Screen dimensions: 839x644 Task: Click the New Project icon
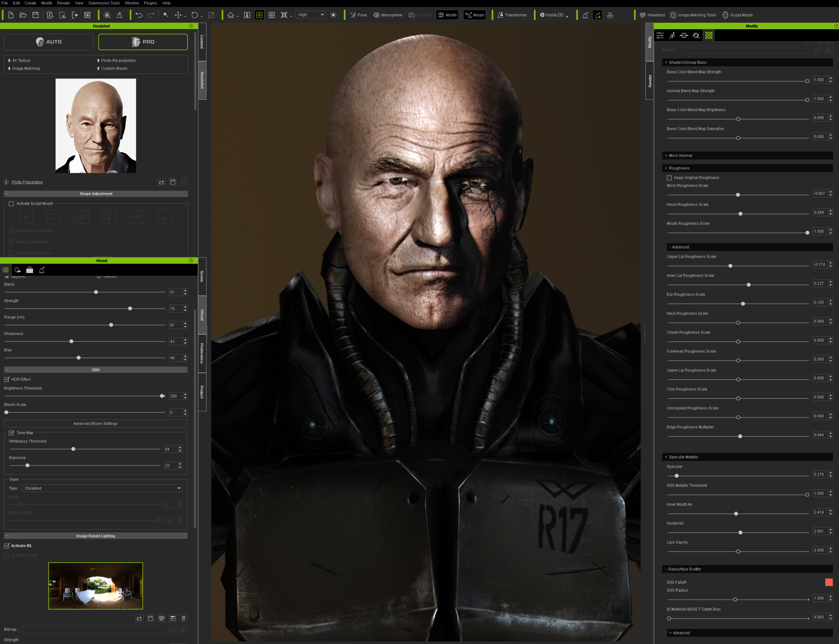11,15
